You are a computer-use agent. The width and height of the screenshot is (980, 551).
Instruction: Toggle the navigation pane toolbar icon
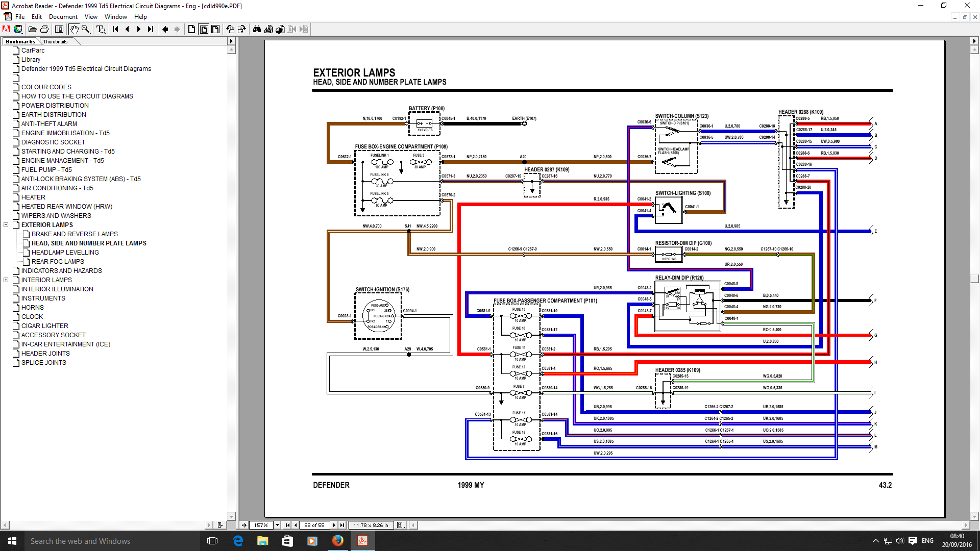[59, 30]
